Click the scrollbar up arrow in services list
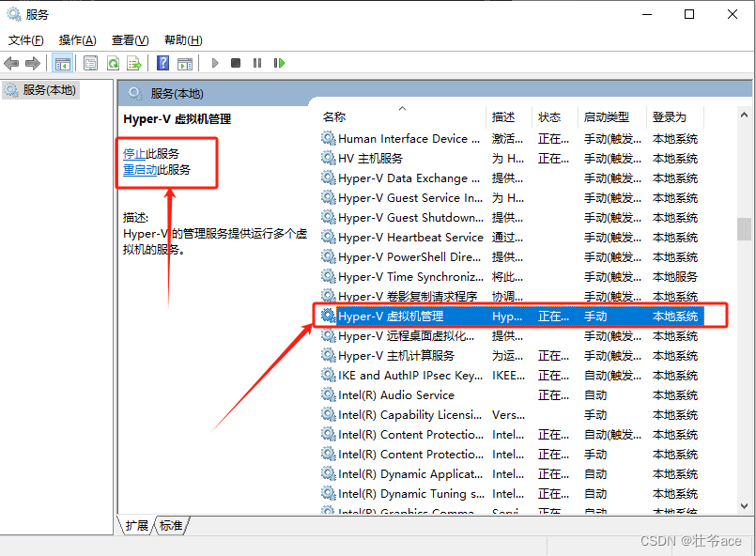Viewport: 756px width, 556px height. pos(744,116)
